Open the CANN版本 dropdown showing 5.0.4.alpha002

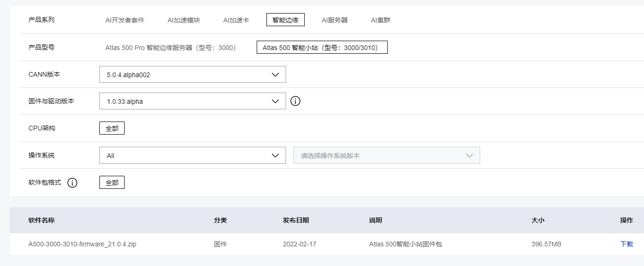coord(193,74)
